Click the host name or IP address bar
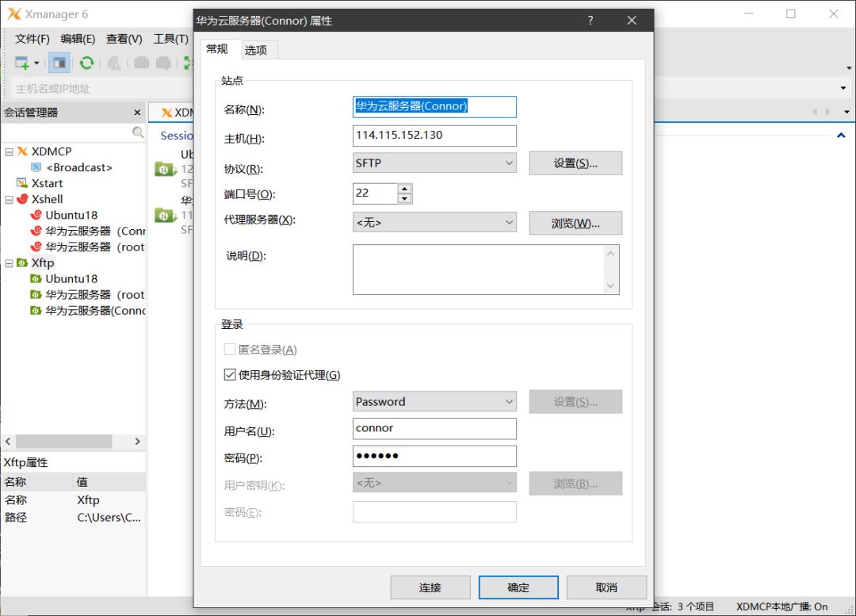The image size is (856, 616). (101, 89)
